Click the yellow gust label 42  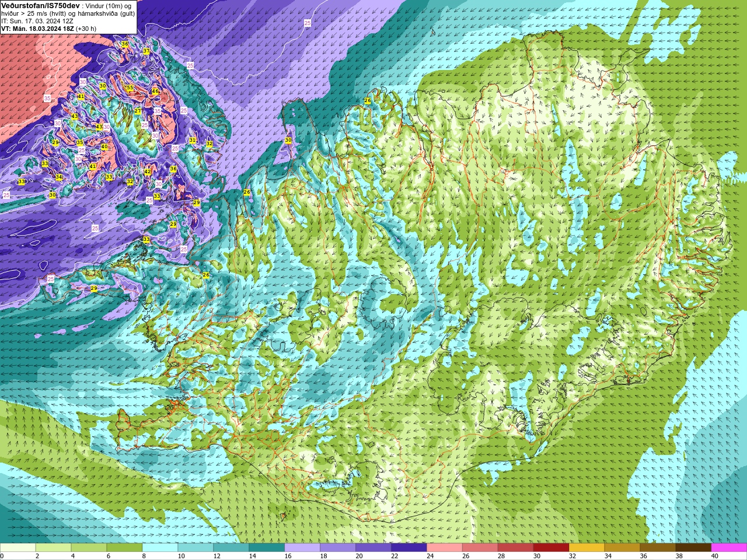(148, 172)
